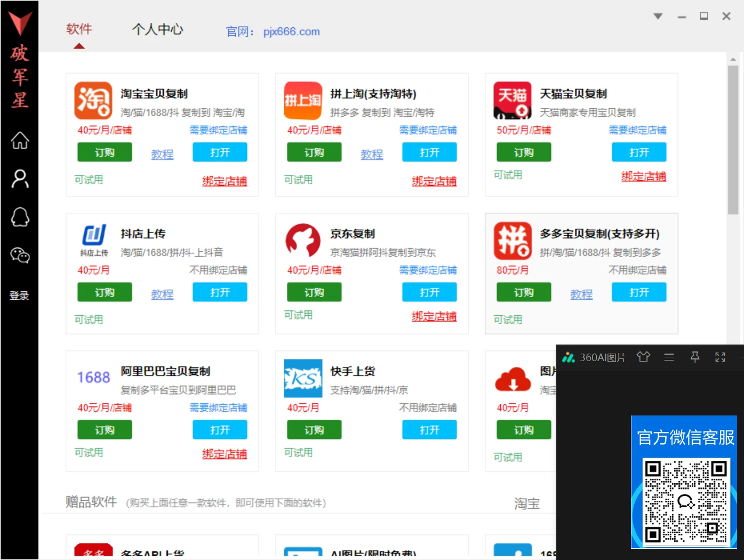View 教程 for 多多宝贝复制
744x560 pixels.
pyautogui.click(x=581, y=295)
